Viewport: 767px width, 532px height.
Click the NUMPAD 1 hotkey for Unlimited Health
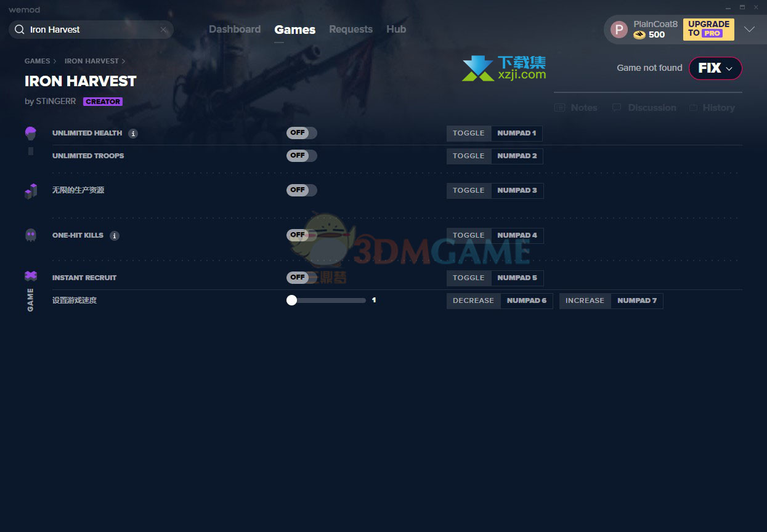[x=516, y=133]
